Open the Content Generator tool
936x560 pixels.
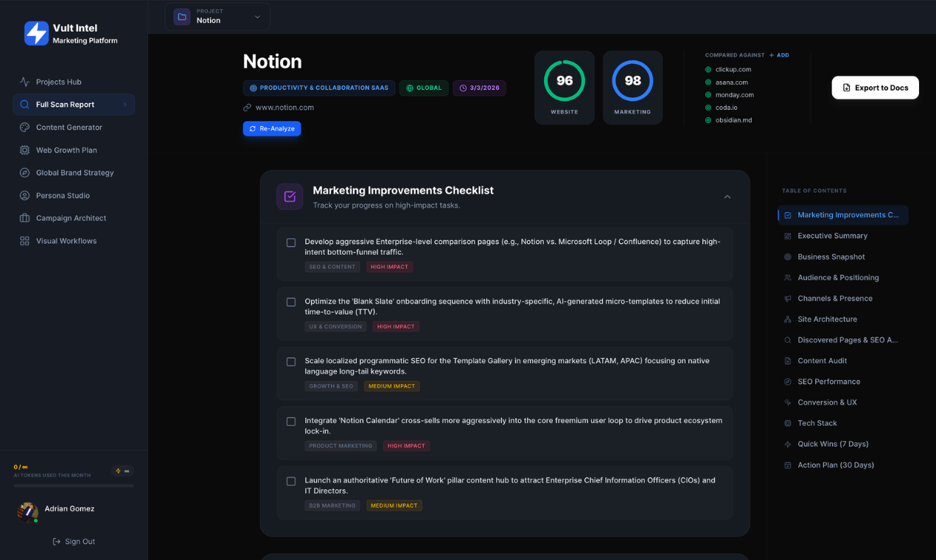(24, 127)
